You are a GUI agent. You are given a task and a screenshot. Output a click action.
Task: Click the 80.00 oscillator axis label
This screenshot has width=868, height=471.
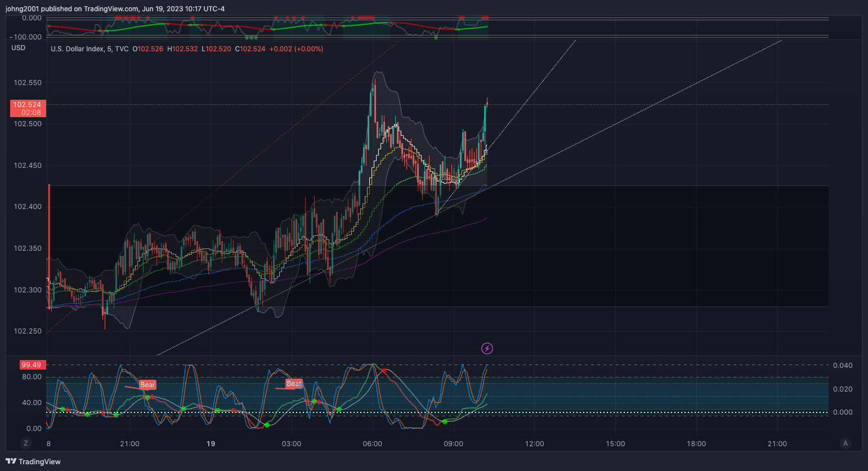click(x=32, y=377)
